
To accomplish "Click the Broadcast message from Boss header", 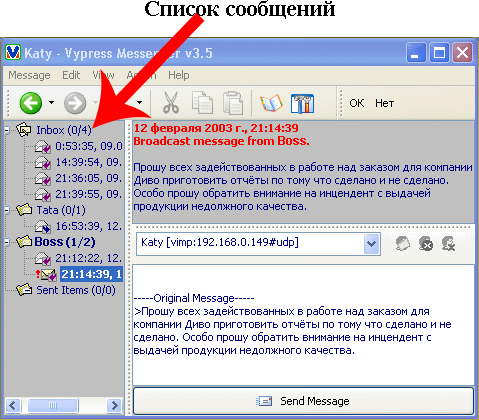I will pos(221,141).
